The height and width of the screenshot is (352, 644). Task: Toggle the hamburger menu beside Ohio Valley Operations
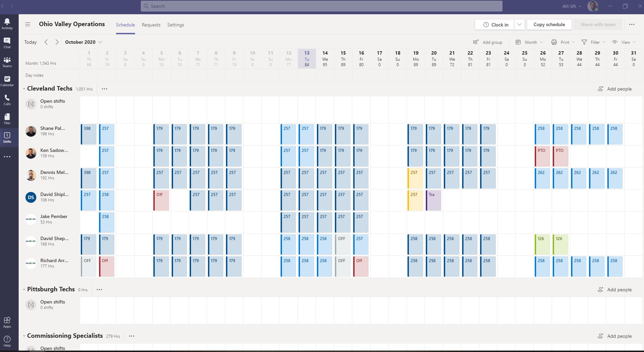click(27, 24)
